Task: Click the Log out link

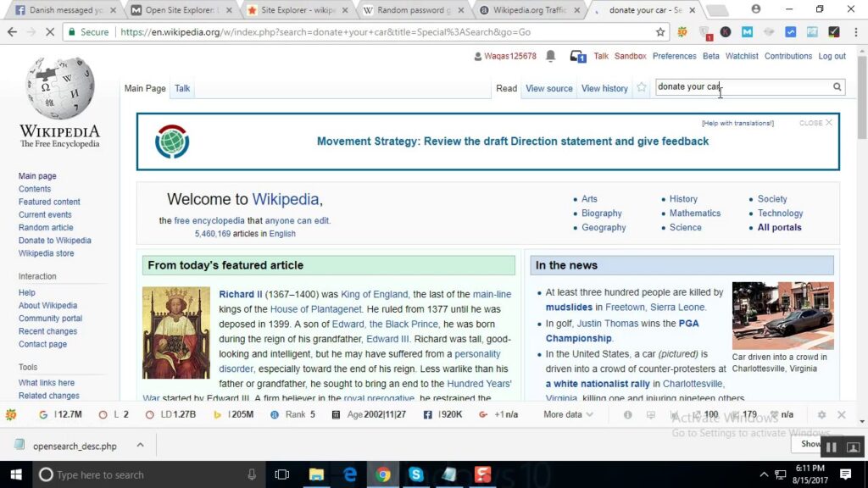Action: 832,56
